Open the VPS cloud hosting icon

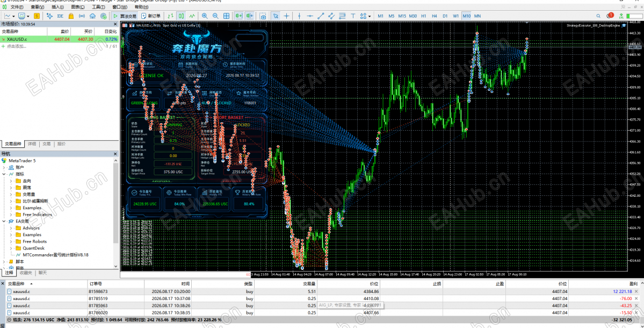92,16
